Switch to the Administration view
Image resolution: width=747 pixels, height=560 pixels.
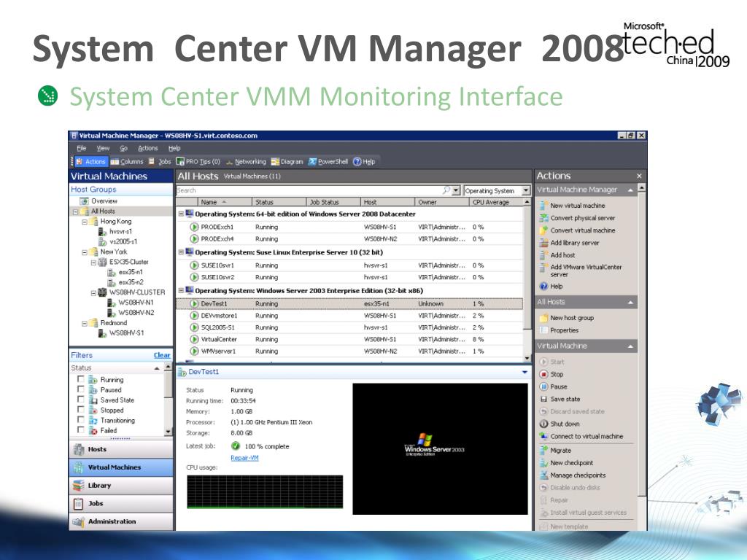[x=121, y=521]
